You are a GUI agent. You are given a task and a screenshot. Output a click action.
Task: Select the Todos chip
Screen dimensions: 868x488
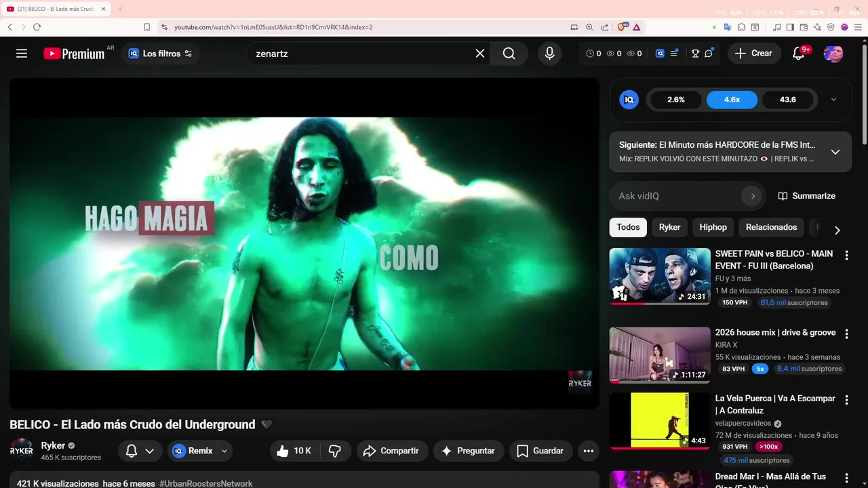628,227
